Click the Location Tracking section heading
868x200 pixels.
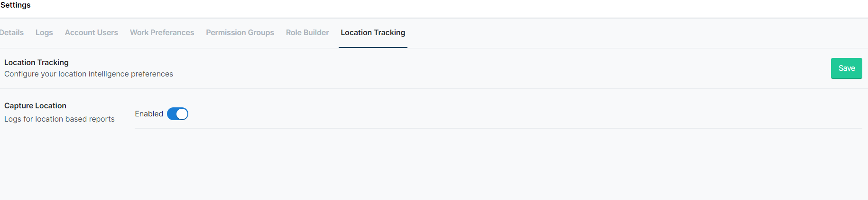coord(37,63)
